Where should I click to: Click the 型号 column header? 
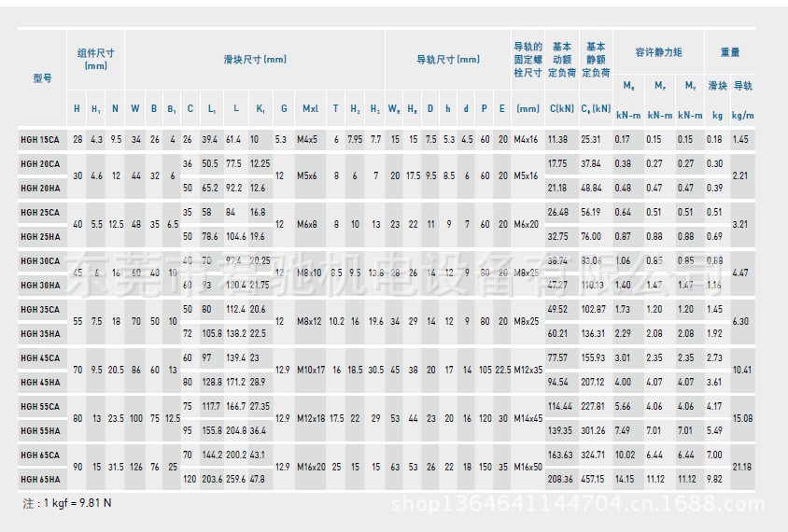(42, 78)
